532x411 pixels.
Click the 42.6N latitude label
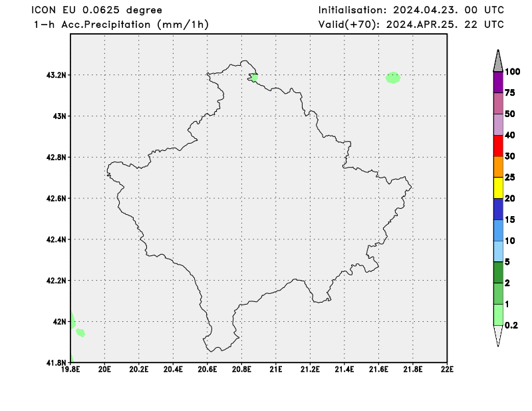[56, 198]
